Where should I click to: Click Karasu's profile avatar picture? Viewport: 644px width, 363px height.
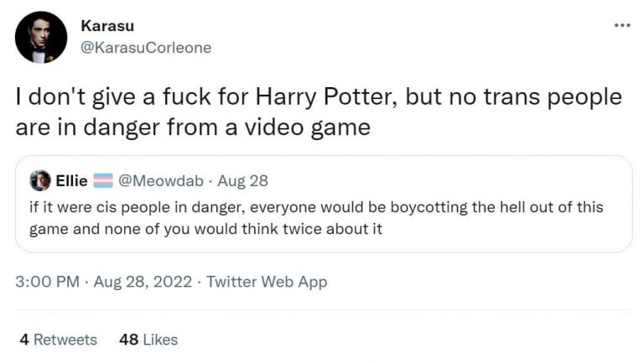pos(41,37)
